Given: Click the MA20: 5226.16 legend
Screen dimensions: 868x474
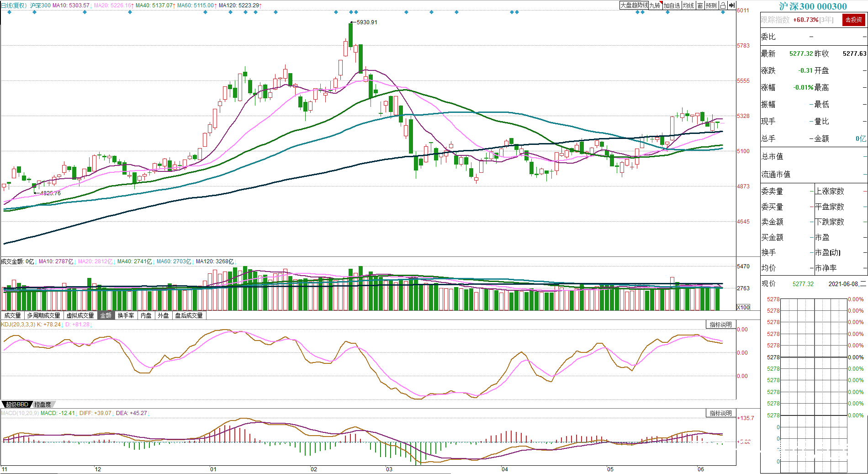Looking at the screenshot, I should (x=113, y=5).
